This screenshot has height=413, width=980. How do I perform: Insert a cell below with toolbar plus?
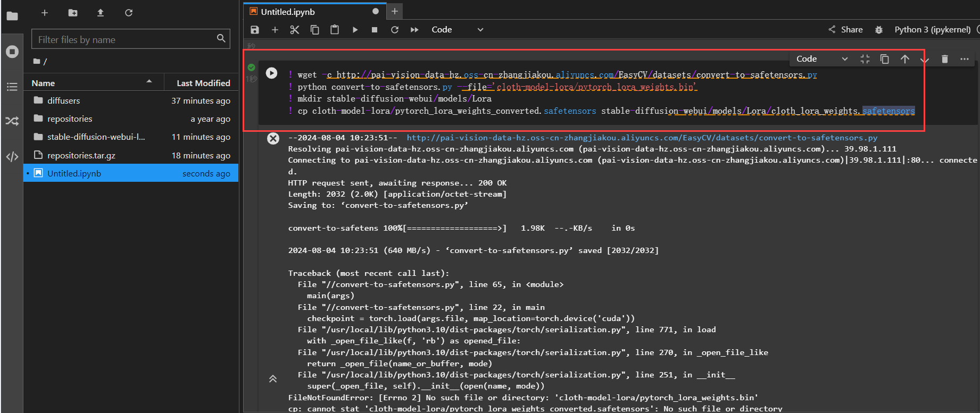[275, 30]
